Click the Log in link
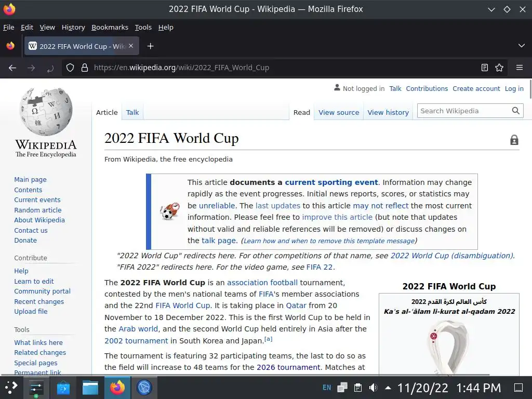Viewport: 532px width, 399px height. click(514, 88)
